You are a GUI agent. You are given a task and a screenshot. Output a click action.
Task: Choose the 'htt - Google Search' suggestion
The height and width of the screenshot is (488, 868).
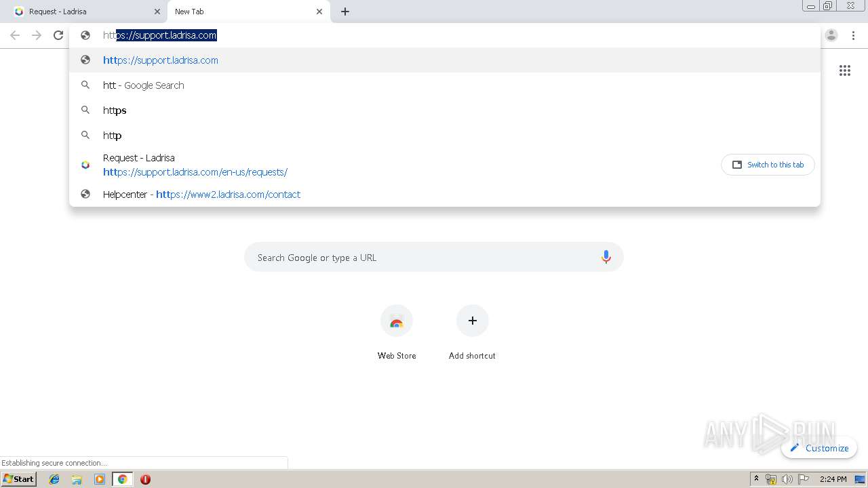[445, 85]
